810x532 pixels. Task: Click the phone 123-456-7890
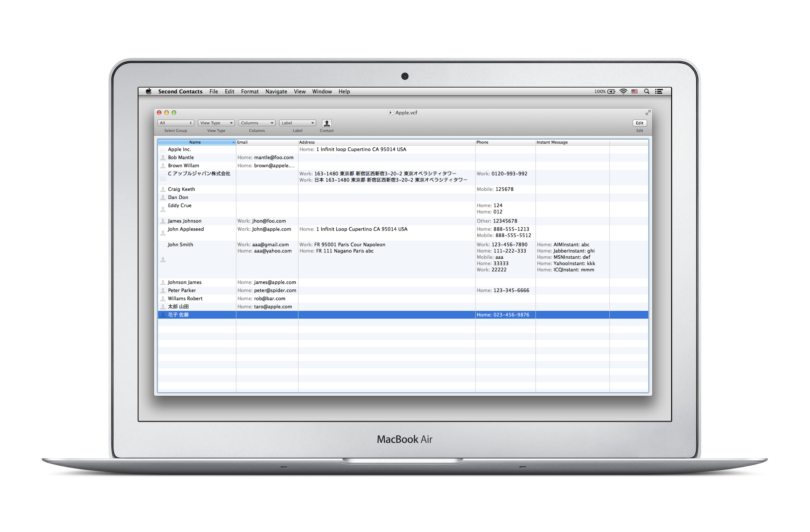[509, 244]
